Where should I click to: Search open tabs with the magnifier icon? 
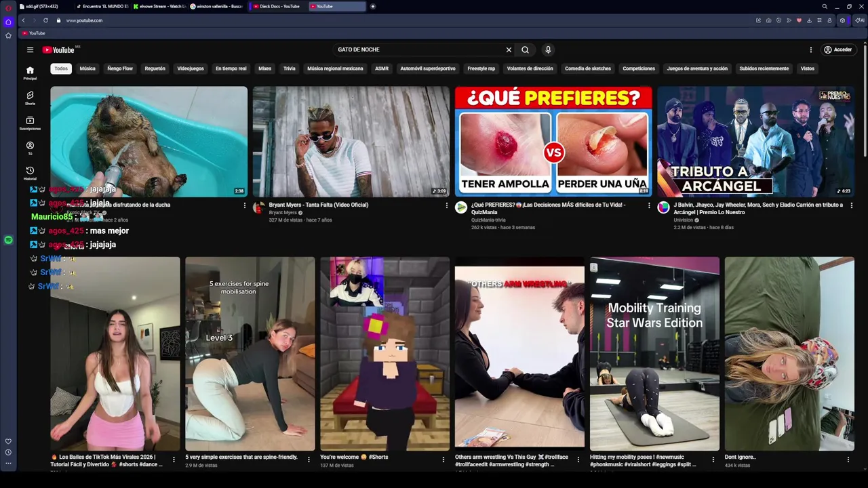pos(825,7)
